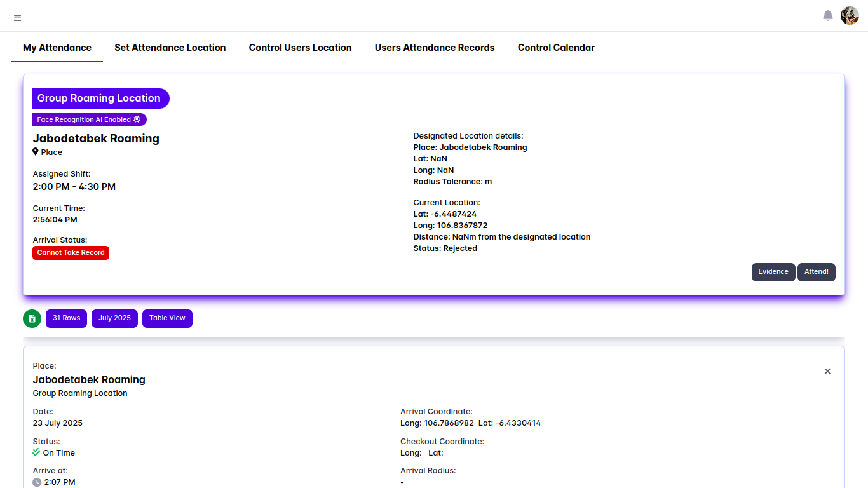
Task: Open the Set Attendance Location tab
Action: [170, 48]
